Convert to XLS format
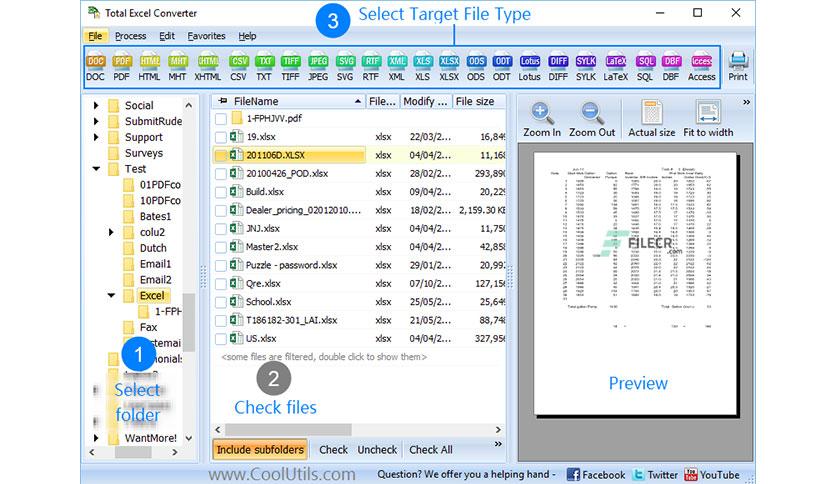 422,68
